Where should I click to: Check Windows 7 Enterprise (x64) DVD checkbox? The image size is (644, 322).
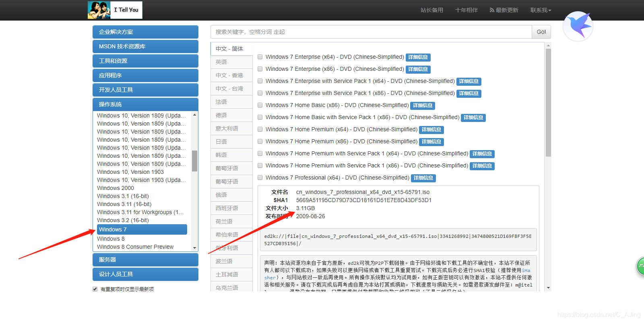pos(260,57)
